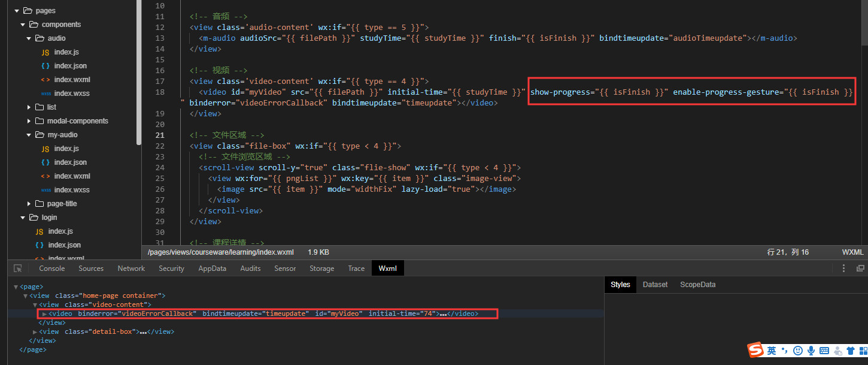This screenshot has height=365, width=868.
Task: Expand the modal-components folder arrow
Action: tap(29, 121)
